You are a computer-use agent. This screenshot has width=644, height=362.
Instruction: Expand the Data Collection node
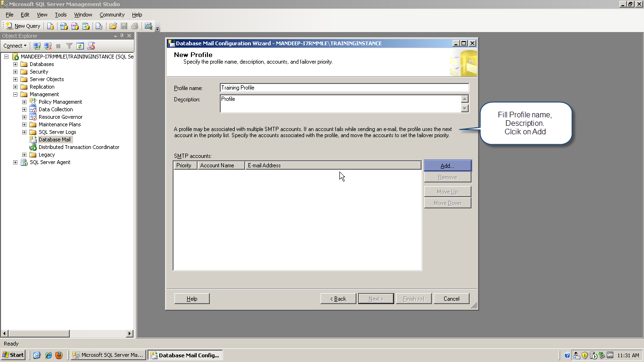[24, 109]
